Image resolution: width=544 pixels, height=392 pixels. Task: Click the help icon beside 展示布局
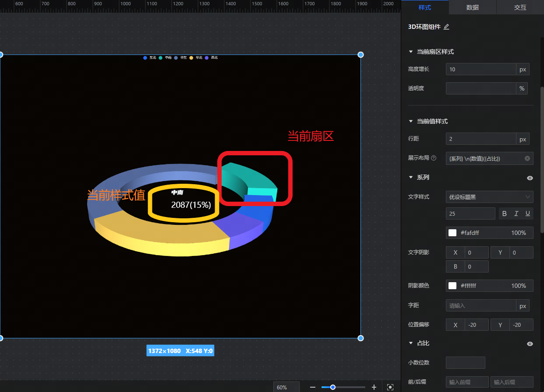pyautogui.click(x=434, y=158)
